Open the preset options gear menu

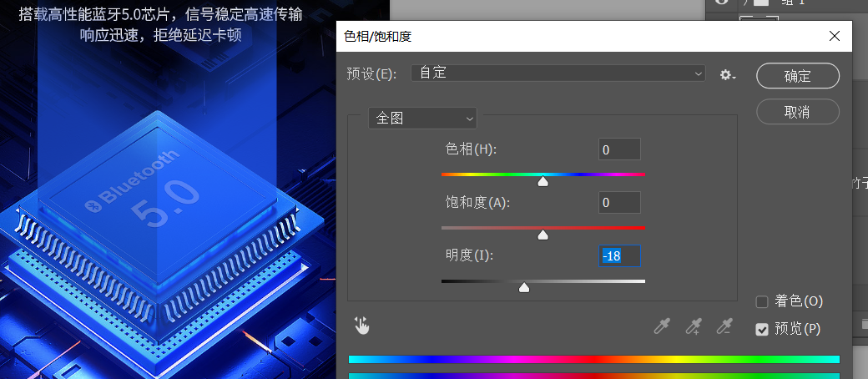(728, 75)
